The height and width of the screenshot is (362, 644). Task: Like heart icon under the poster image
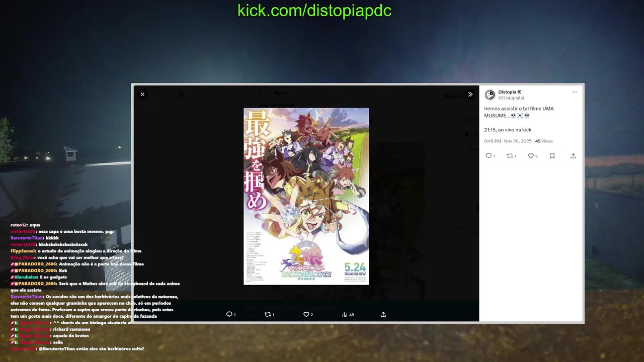pyautogui.click(x=306, y=314)
